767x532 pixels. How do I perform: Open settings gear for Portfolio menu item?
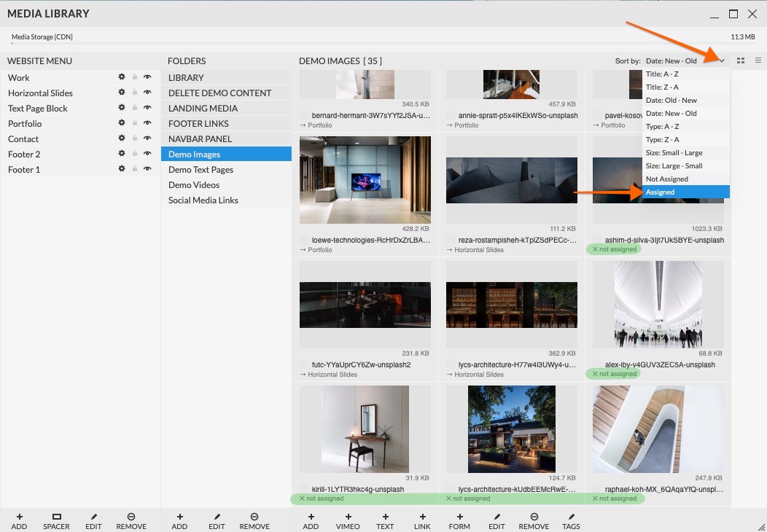tap(122, 123)
